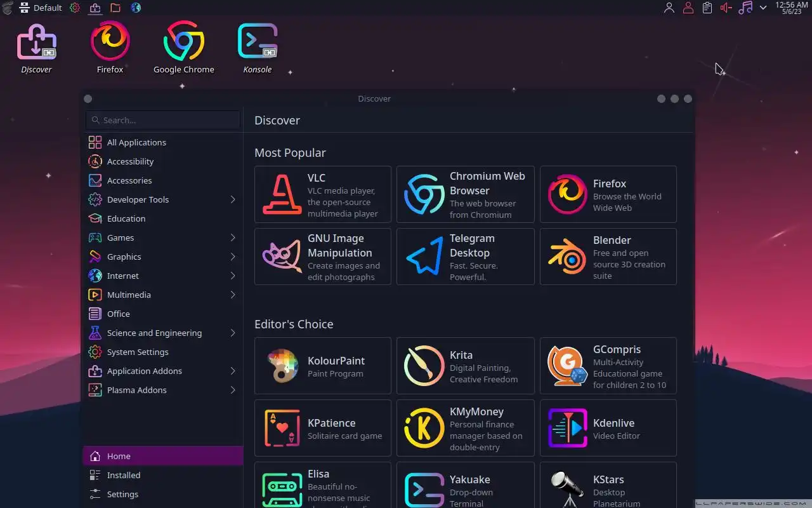This screenshot has width=812, height=508.
Task: Select the Firefox icon in Most Popular
Action: (x=567, y=194)
